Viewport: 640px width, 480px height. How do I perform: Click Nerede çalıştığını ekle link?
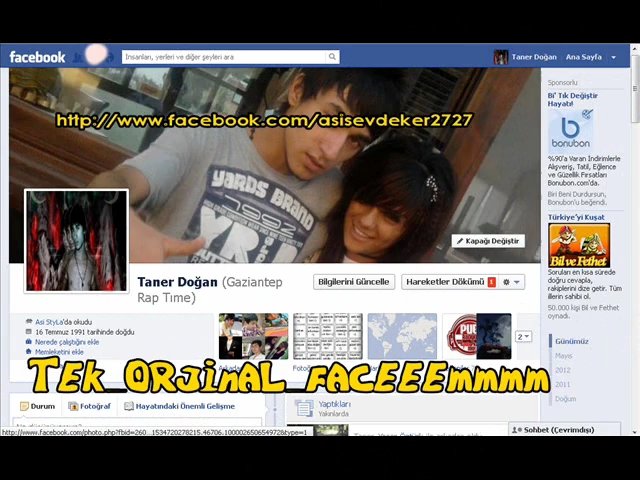click(67, 342)
